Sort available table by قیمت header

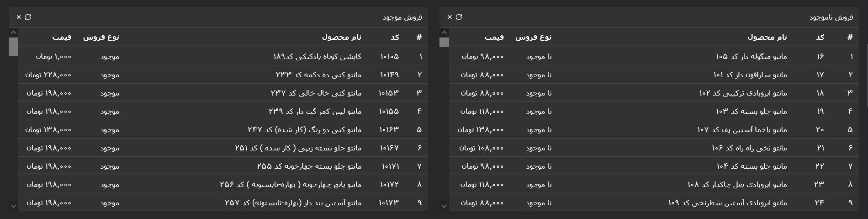coord(62,37)
